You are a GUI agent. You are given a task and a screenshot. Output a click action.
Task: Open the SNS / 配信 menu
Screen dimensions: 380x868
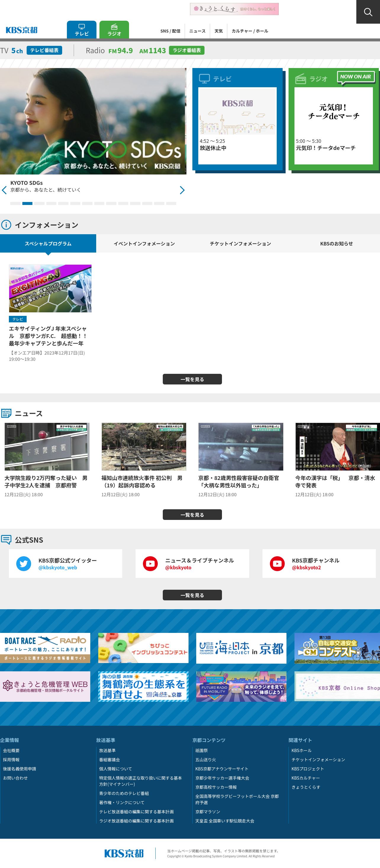click(x=170, y=31)
